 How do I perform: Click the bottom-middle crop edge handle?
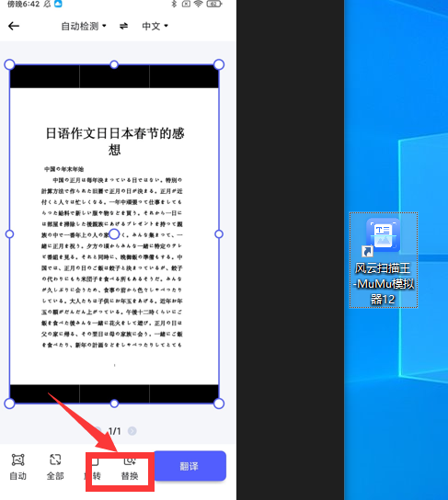point(114,403)
